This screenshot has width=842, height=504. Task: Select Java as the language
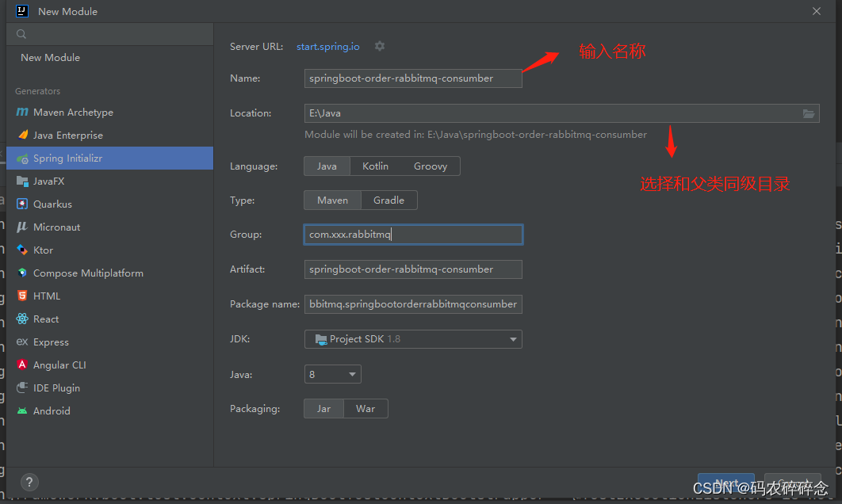(x=327, y=166)
